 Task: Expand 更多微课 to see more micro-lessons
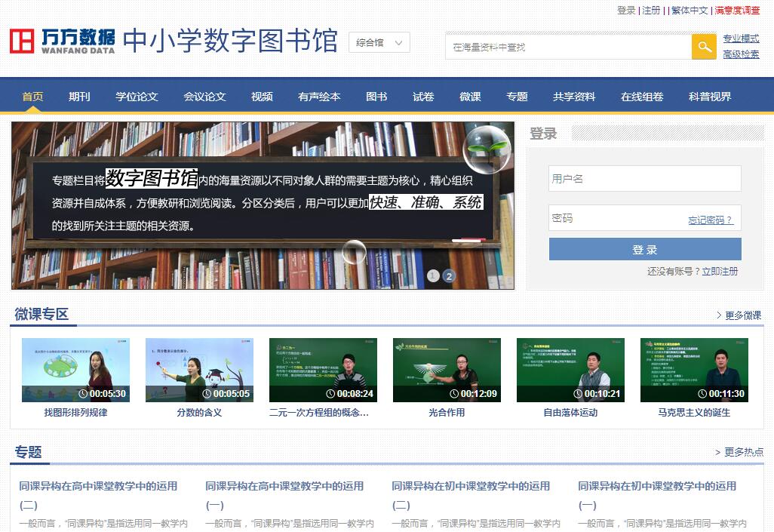[x=739, y=315]
